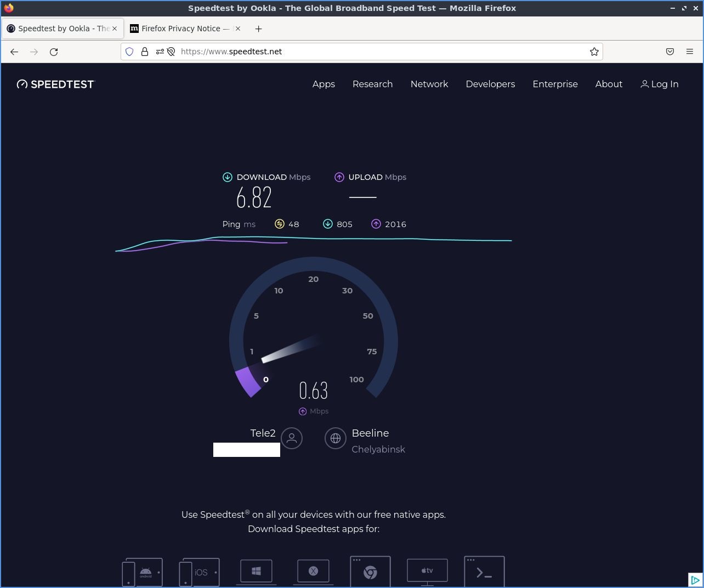Screen dimensions: 704x588
Task: Open the Developers menu item
Action: click(x=490, y=84)
